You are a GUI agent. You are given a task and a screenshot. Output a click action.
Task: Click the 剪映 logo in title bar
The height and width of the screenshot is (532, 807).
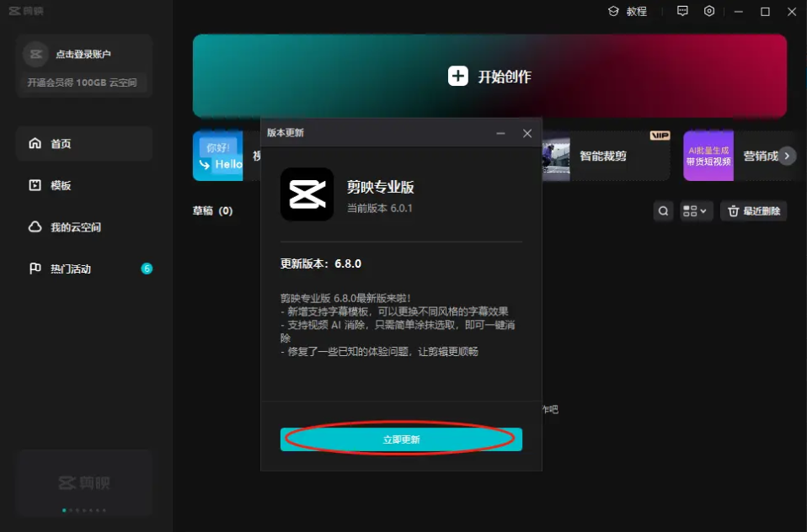pyautogui.click(x=26, y=11)
